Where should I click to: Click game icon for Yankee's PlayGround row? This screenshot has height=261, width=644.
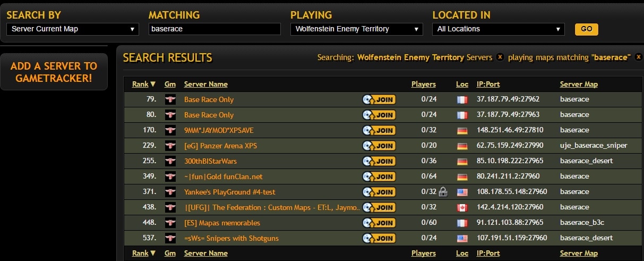[x=170, y=192]
